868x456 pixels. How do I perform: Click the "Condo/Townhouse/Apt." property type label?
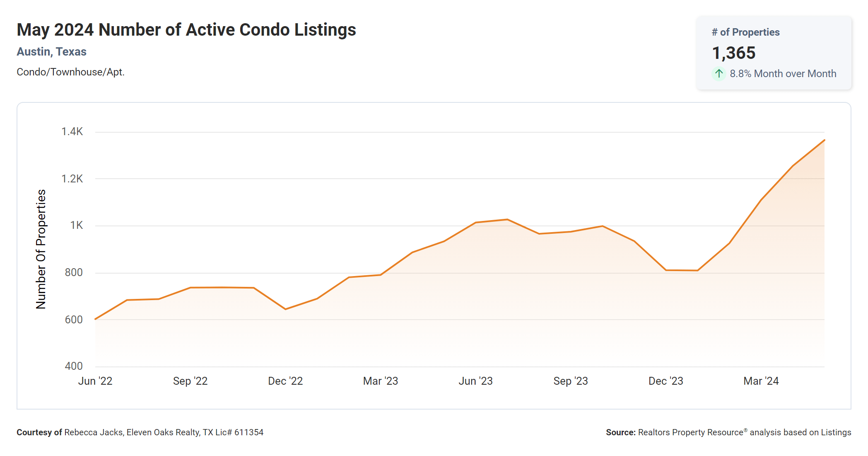point(70,72)
